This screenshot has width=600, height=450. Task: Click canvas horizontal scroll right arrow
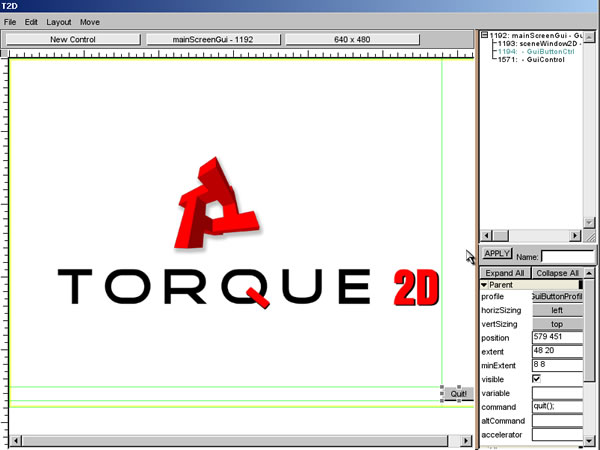pos(466,440)
